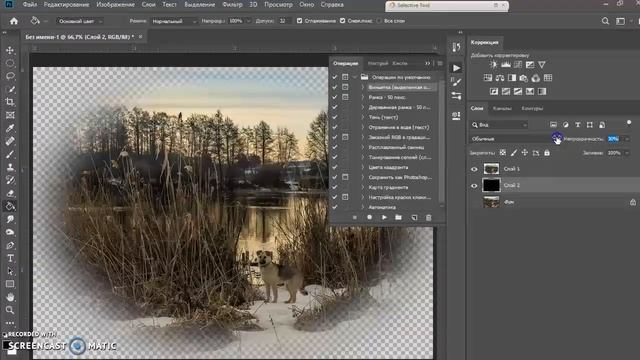Lock position of the layer
The image size is (640, 360).
(524, 153)
